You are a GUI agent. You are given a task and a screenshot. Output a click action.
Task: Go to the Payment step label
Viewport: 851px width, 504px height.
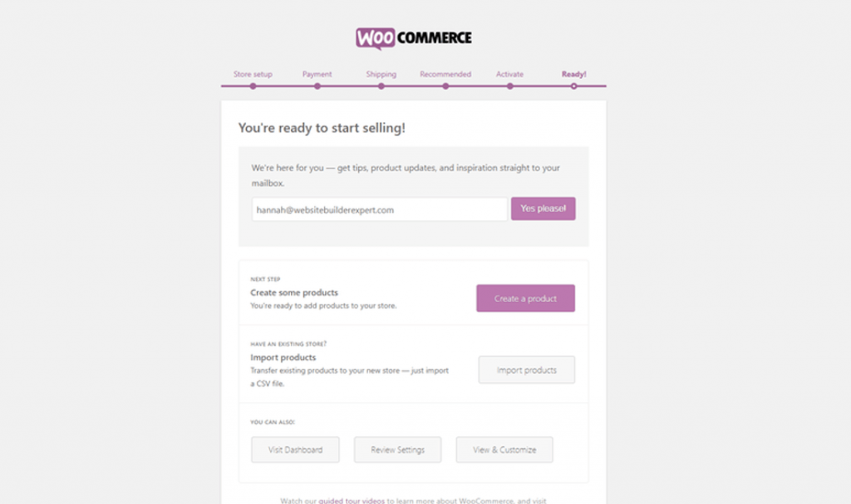(317, 74)
